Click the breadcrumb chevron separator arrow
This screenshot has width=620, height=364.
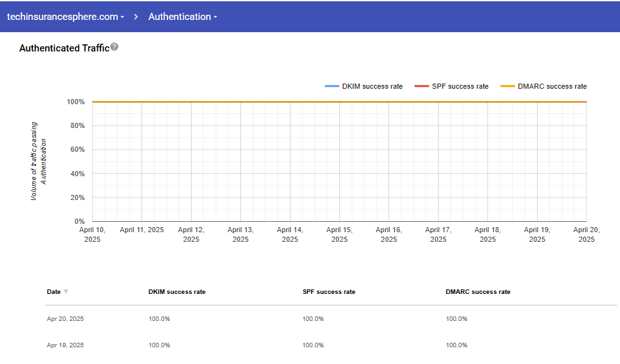(x=136, y=17)
